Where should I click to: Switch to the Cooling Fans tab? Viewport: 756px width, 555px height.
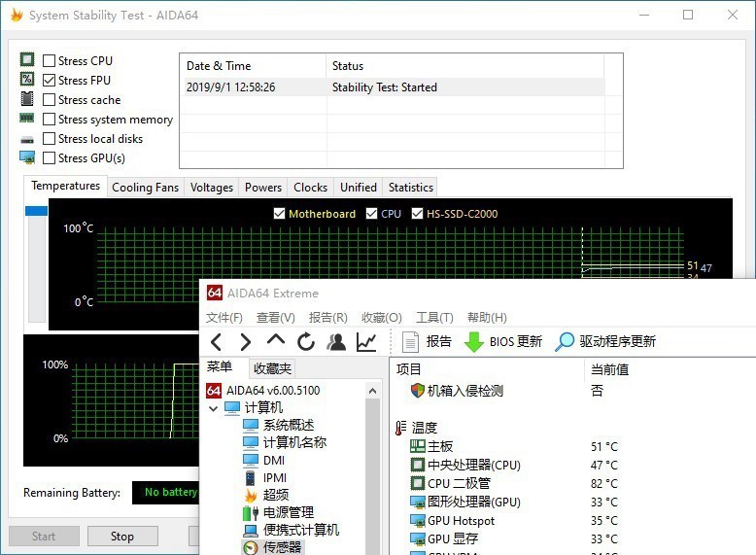tap(145, 188)
